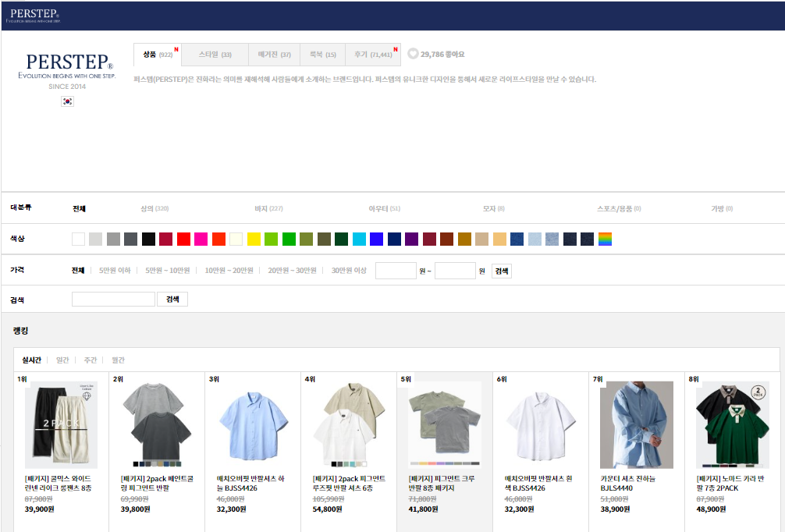Pick the ivory color swatch
785x532 pixels.
click(236, 239)
